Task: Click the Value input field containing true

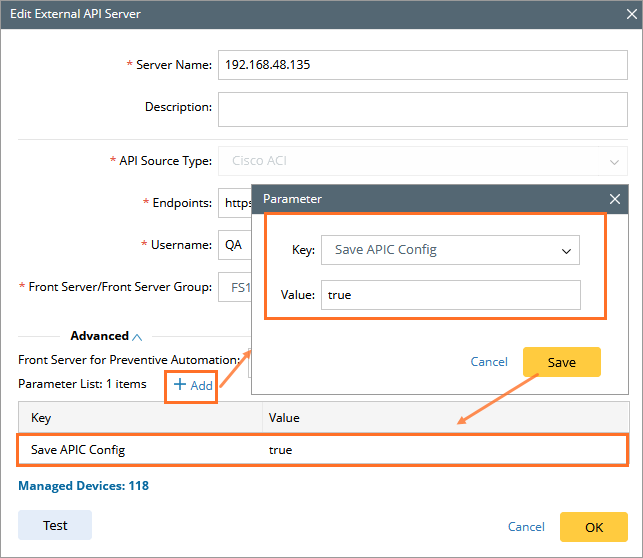Action: point(450,295)
